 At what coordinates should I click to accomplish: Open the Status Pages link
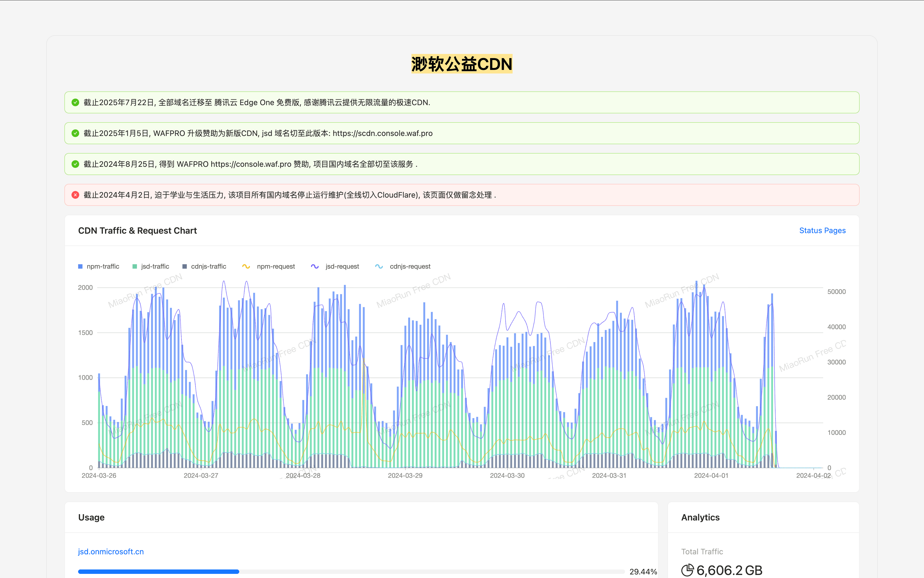tap(823, 231)
